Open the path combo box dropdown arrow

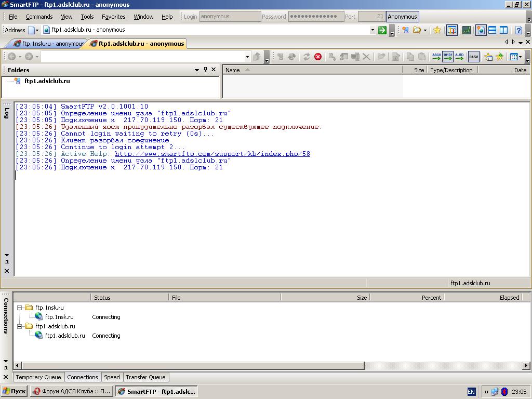[247, 57]
